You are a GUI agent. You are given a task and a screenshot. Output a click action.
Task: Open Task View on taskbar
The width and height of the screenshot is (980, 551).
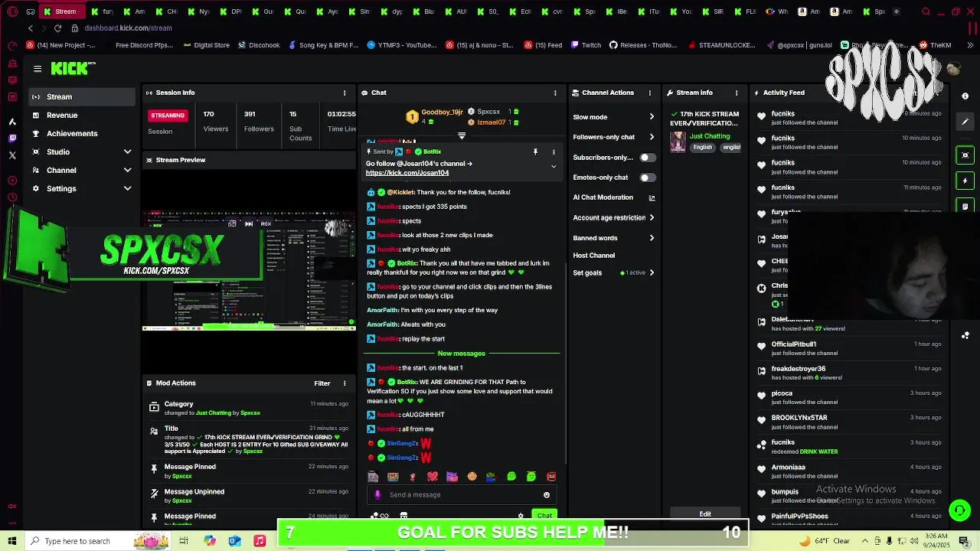pyautogui.click(x=184, y=541)
